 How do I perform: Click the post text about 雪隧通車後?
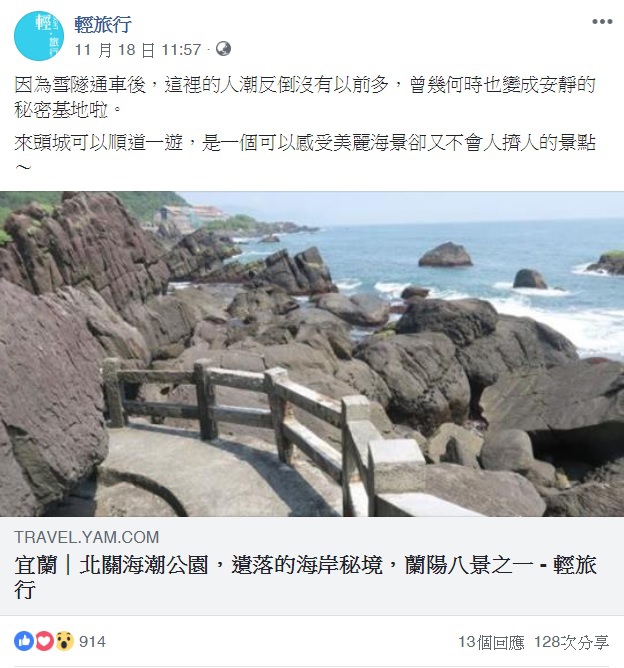[305, 97]
